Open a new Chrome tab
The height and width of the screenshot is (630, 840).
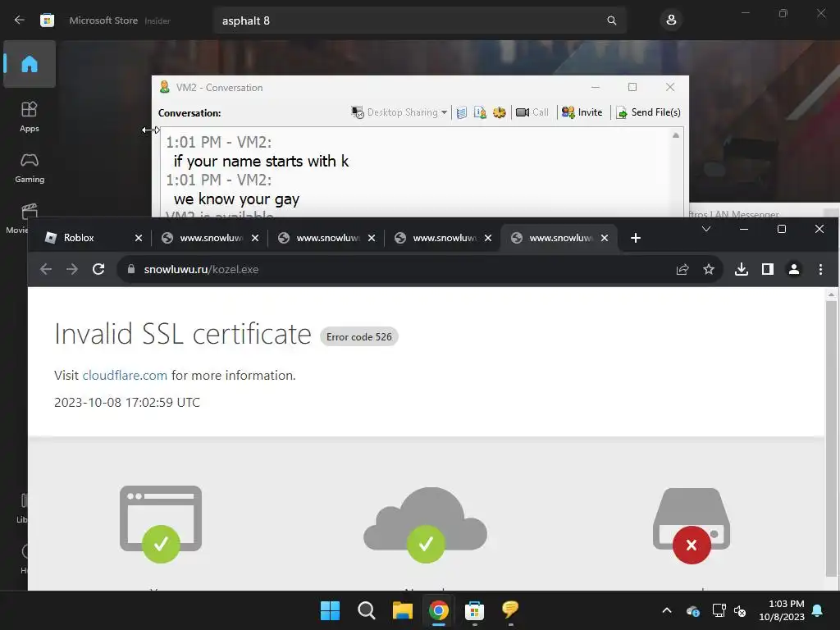[636, 238]
